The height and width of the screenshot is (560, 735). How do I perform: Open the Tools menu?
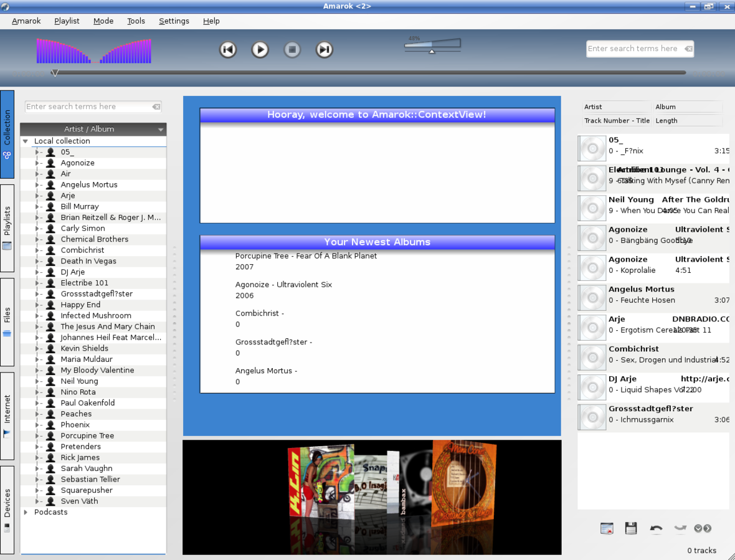pos(136,21)
